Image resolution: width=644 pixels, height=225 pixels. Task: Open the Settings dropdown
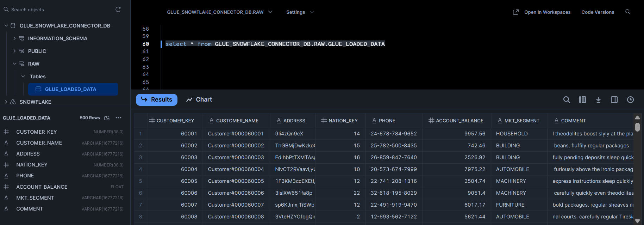click(x=300, y=12)
